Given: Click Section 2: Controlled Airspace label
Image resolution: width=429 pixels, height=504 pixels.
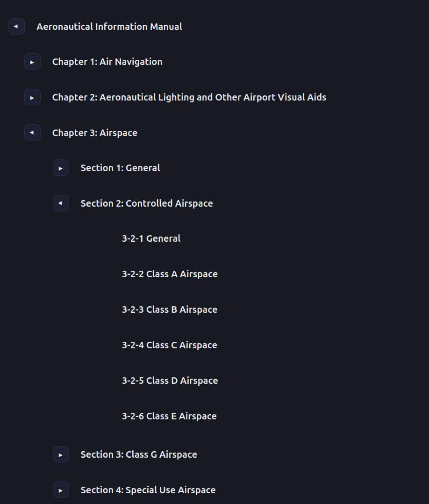Looking at the screenshot, I should (146, 203).
